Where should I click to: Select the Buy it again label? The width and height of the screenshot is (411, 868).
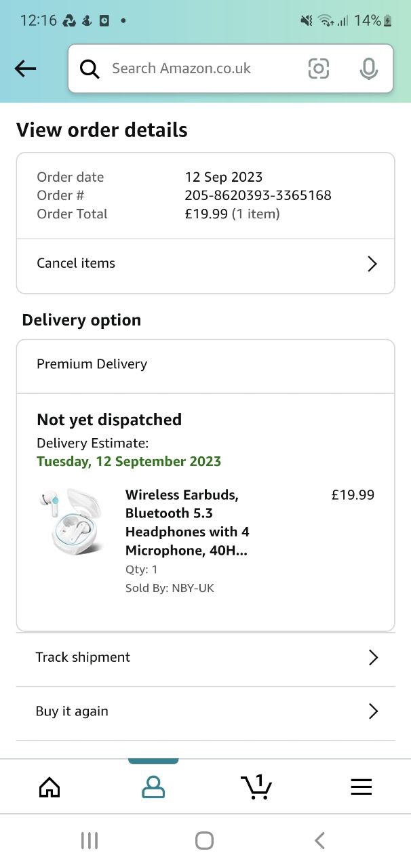point(72,711)
